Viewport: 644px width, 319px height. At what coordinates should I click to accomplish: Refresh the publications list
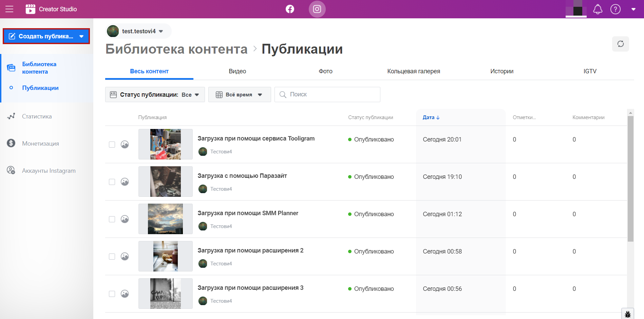click(x=620, y=44)
